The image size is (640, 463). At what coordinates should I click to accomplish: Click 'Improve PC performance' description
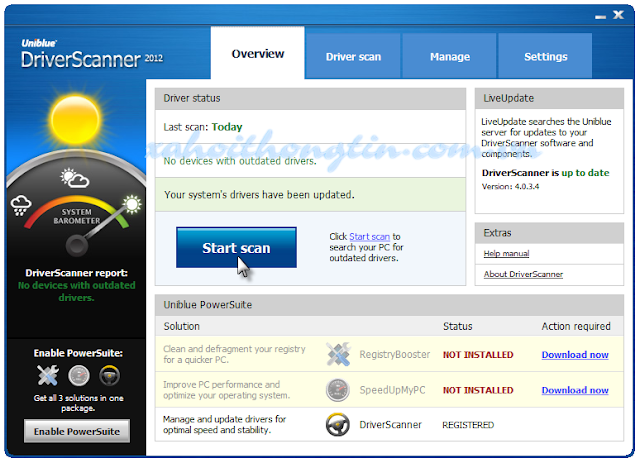(227, 390)
